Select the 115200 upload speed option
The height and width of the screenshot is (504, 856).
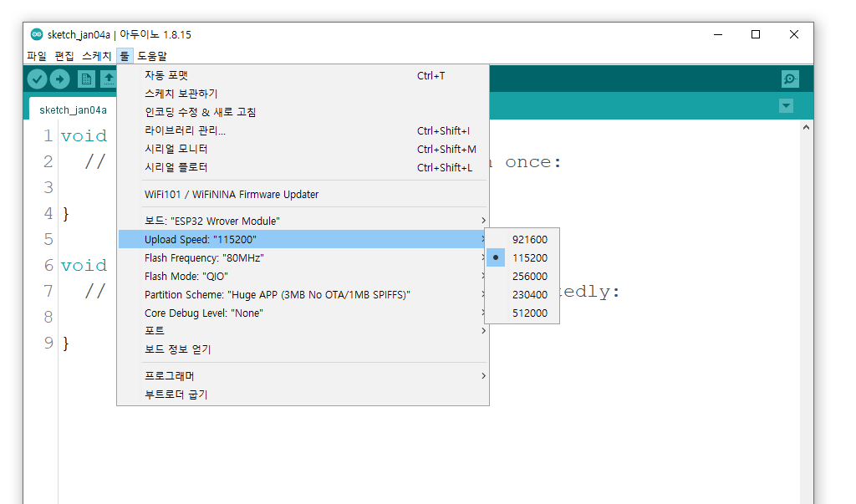[522, 257]
